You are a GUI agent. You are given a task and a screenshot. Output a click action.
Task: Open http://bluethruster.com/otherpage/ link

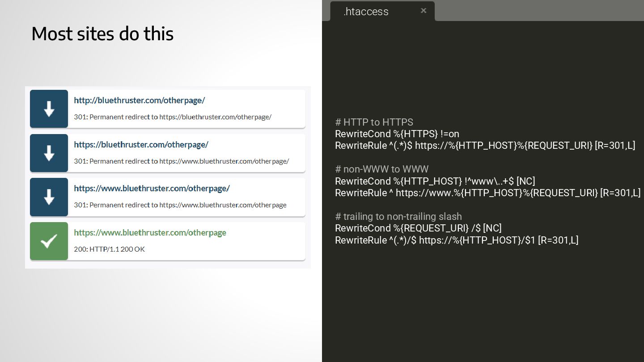coord(139,100)
